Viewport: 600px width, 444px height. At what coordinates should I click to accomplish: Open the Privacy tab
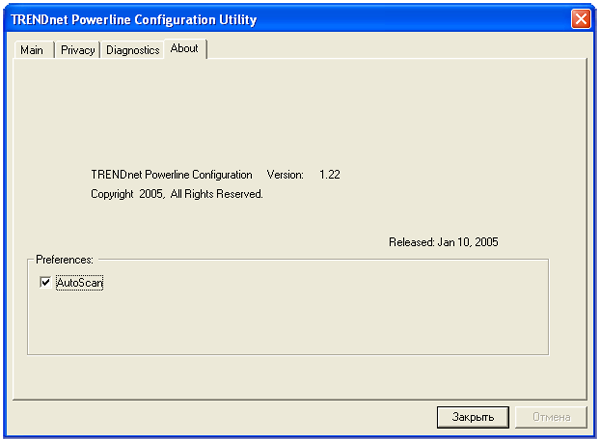(x=77, y=50)
